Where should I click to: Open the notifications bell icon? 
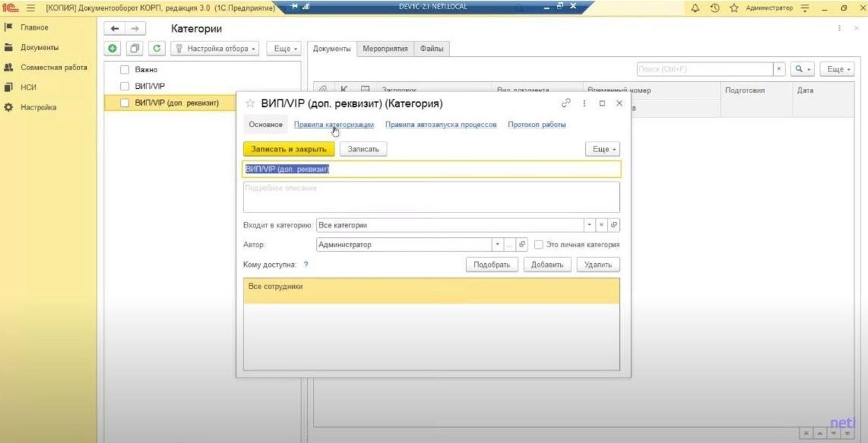click(695, 8)
